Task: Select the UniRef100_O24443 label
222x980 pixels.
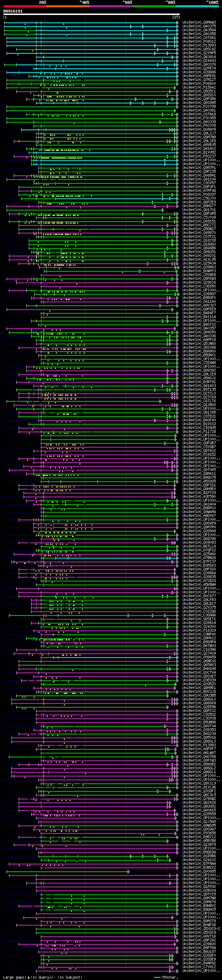Action: coord(199,60)
